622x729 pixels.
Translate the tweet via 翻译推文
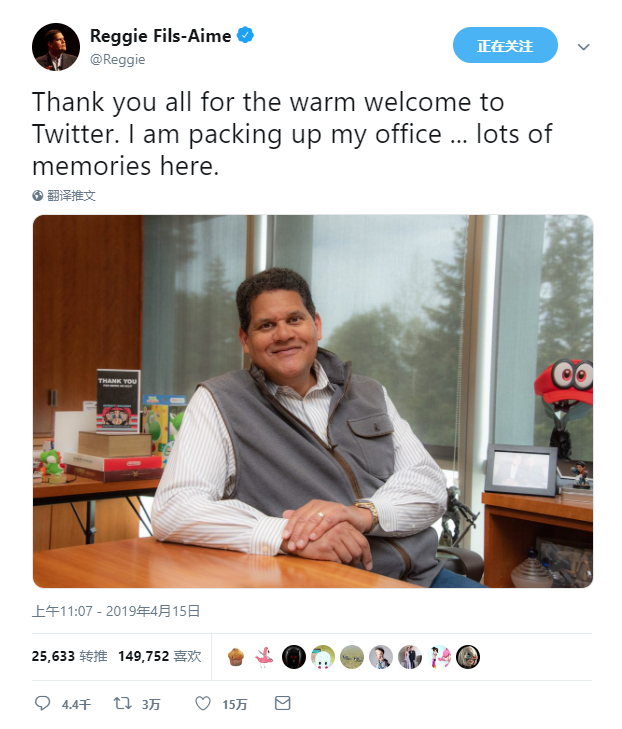pyautogui.click(x=73, y=196)
